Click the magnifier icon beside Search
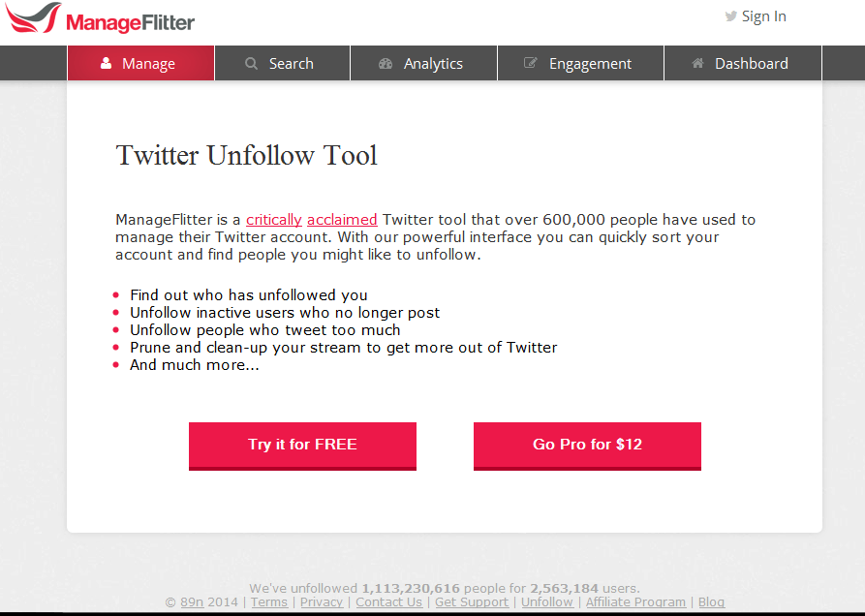Screen dimensions: 865x616 coord(252,64)
